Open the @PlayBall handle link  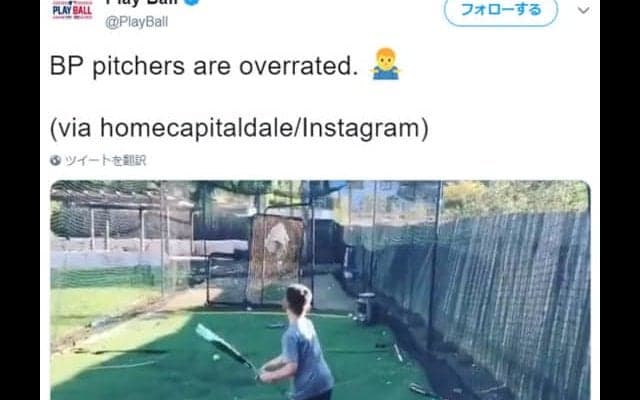(136, 22)
